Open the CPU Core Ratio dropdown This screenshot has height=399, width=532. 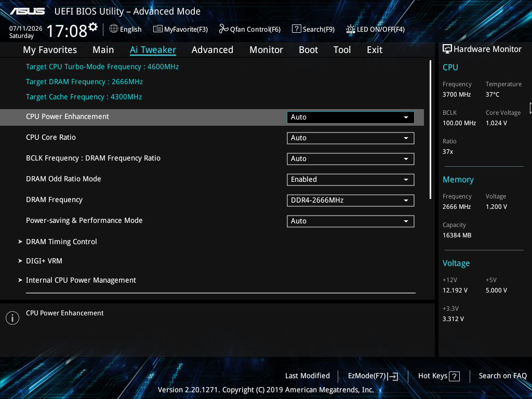click(351, 138)
